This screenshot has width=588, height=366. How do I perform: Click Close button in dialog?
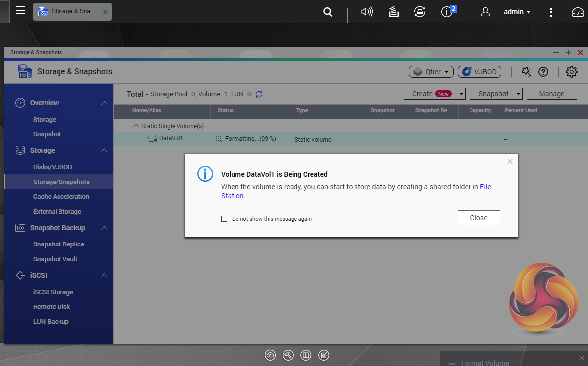pos(478,218)
